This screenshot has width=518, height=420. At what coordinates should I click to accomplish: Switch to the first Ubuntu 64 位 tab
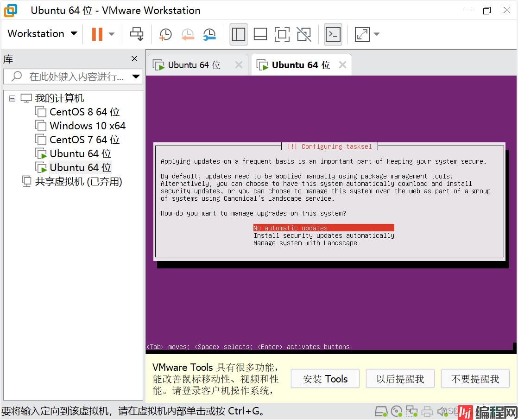click(x=194, y=65)
